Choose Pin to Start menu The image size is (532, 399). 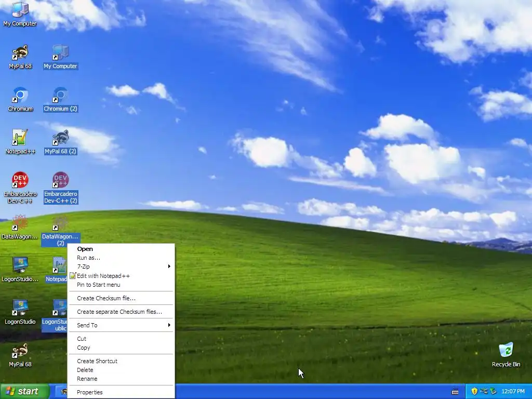[121, 285]
